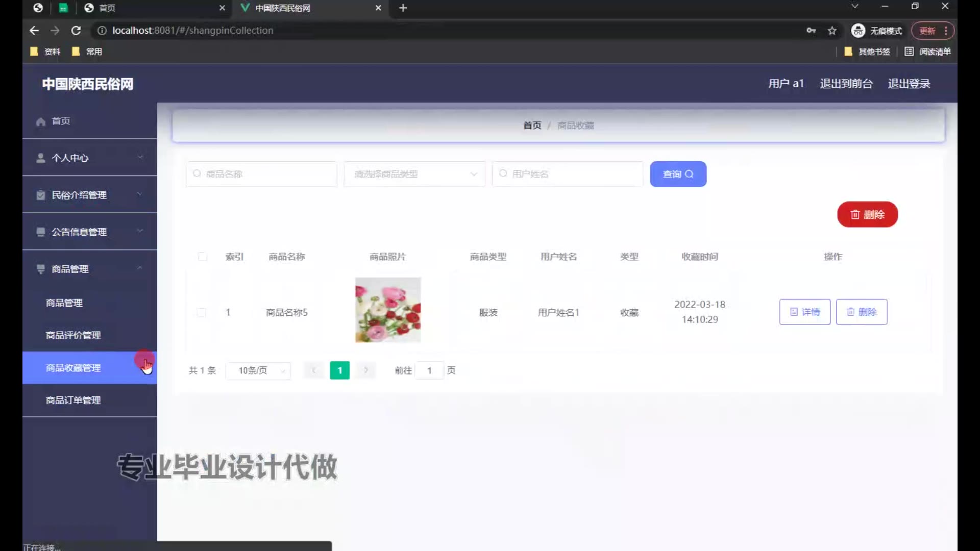Click the bookmark star icon
980x551 pixels.
[x=832, y=31]
